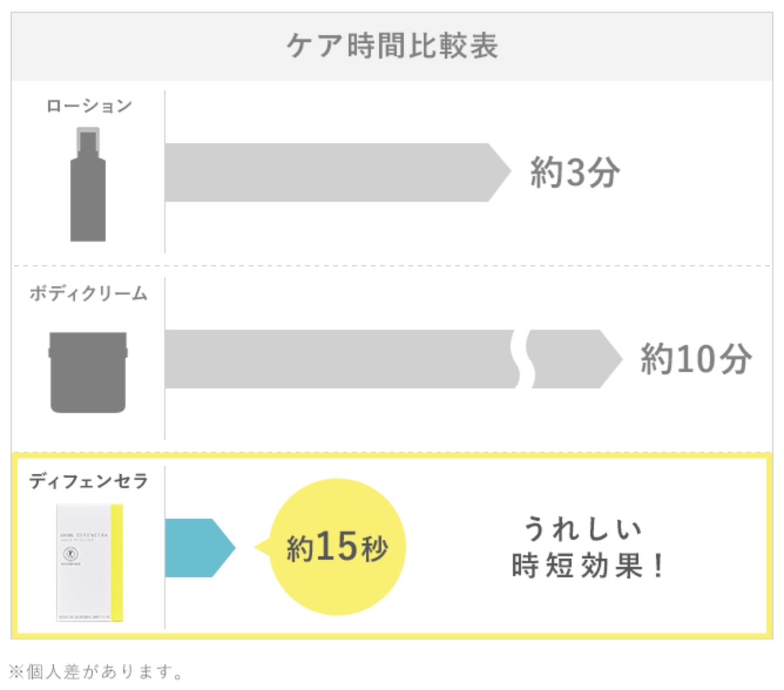Click the ケア時間比較表 title header
Image resolution: width=784 pixels, height=690 pixels.
click(x=392, y=46)
